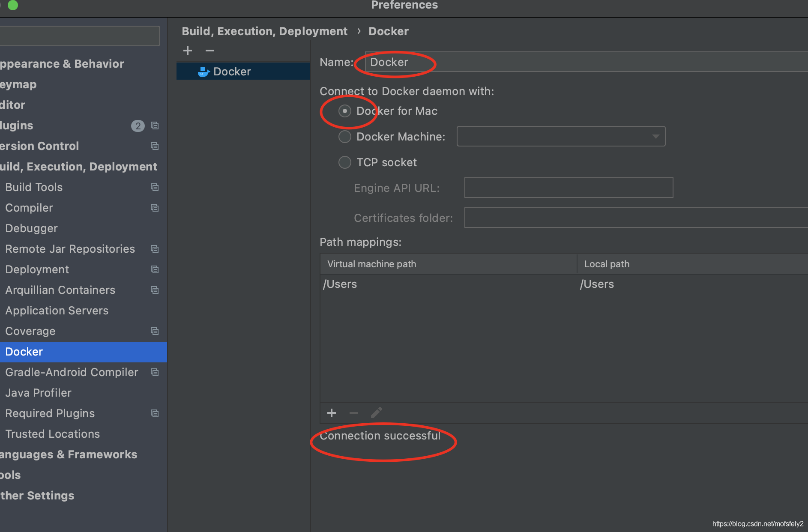Viewport: 808px width, 532px height.
Task: Select the Docker for Mac radio option
Action: (x=344, y=111)
